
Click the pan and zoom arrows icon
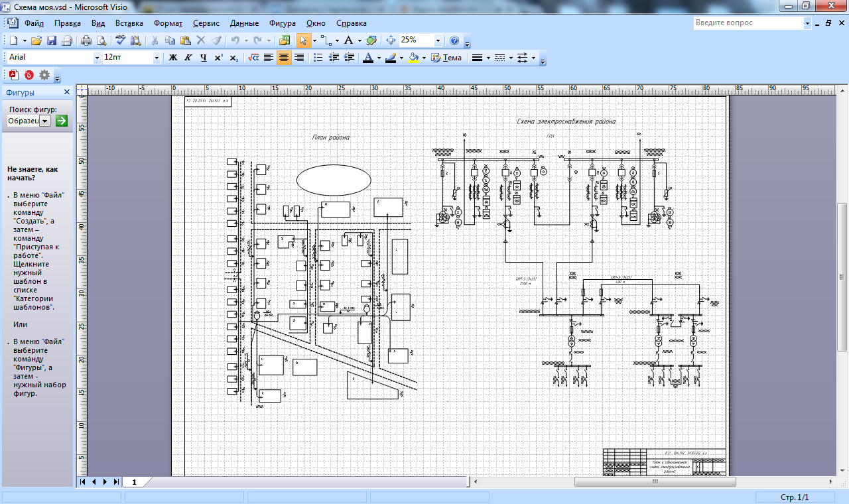[x=391, y=40]
